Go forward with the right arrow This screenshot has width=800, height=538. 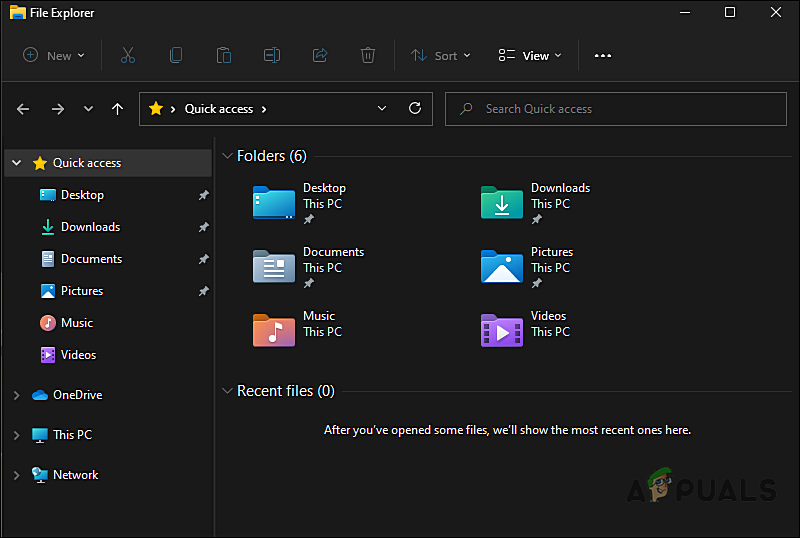(x=58, y=109)
